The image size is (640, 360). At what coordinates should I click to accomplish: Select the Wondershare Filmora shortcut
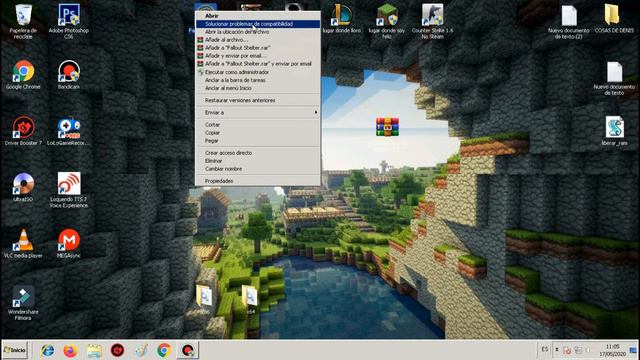pos(23,303)
